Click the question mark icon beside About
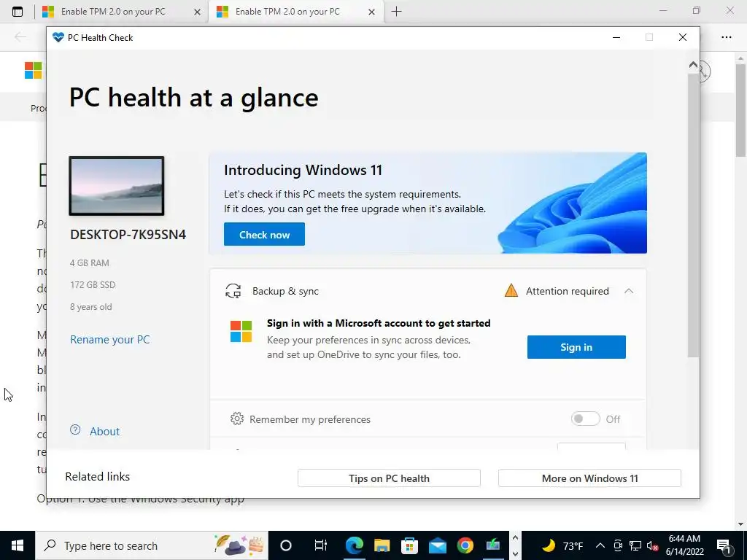747x560 pixels. point(75,430)
